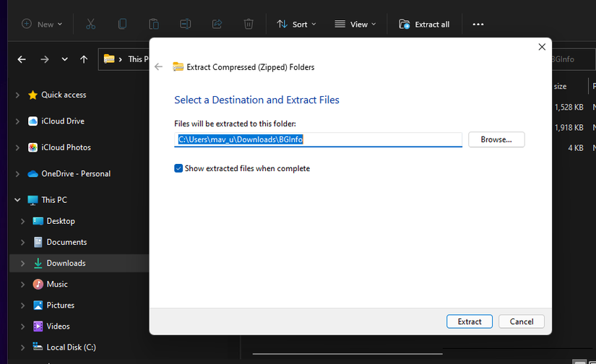Select This PC in navigation pane
The height and width of the screenshot is (364, 596).
tap(54, 200)
